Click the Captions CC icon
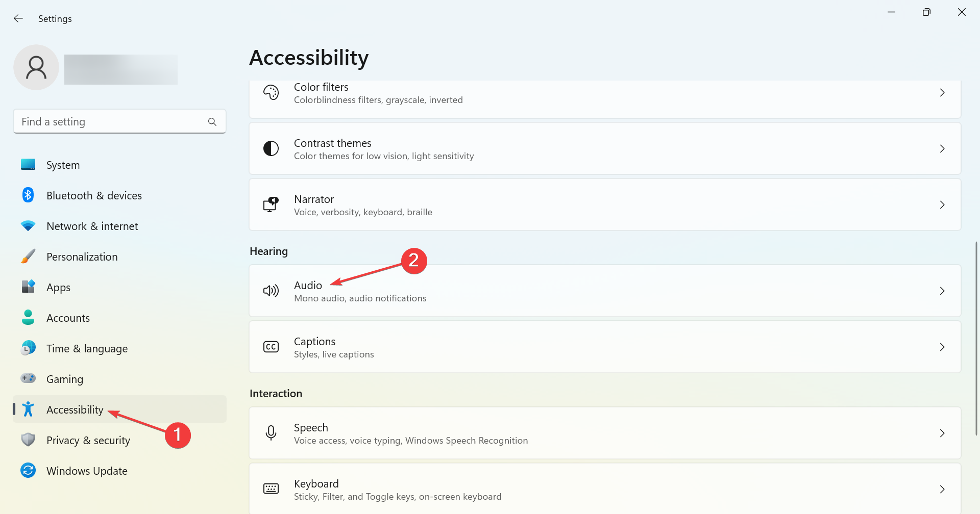This screenshot has width=980, height=514. coord(271,347)
